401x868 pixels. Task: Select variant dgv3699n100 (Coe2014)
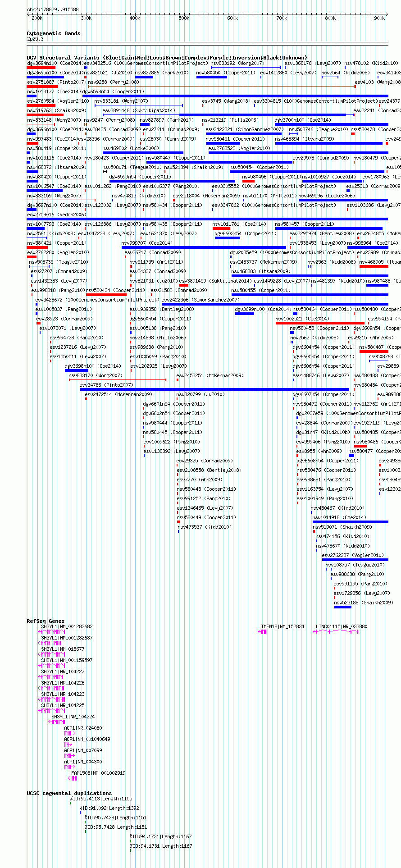pos(263,310)
